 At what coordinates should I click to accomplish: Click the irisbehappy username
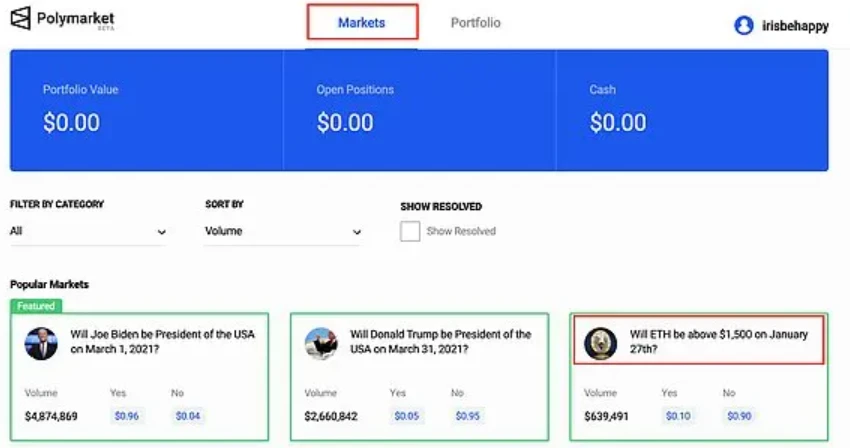[x=795, y=27]
